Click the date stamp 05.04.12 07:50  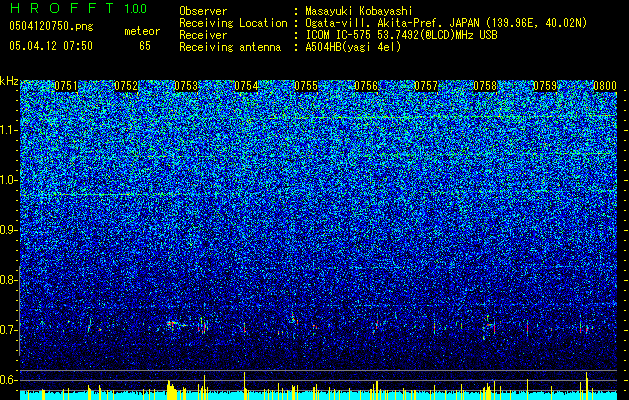51,46
